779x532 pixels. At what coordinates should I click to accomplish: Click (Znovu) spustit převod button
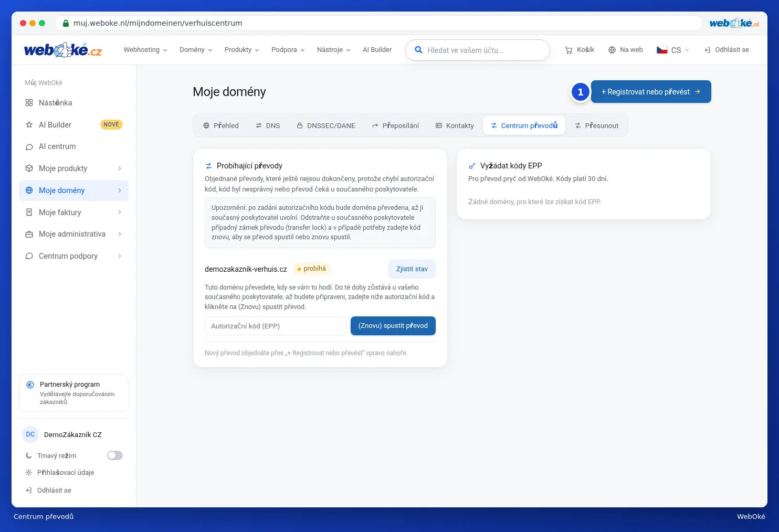click(x=393, y=326)
